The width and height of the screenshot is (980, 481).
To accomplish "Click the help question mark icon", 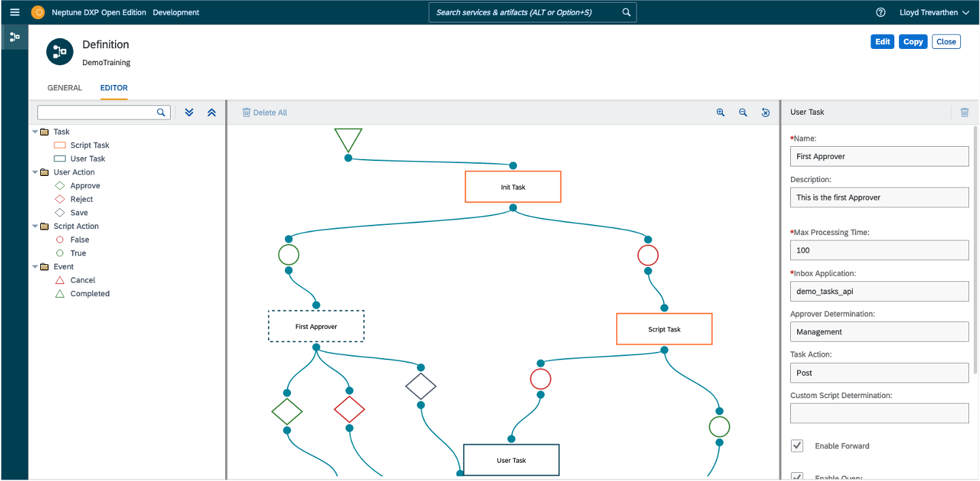I will 881,12.
